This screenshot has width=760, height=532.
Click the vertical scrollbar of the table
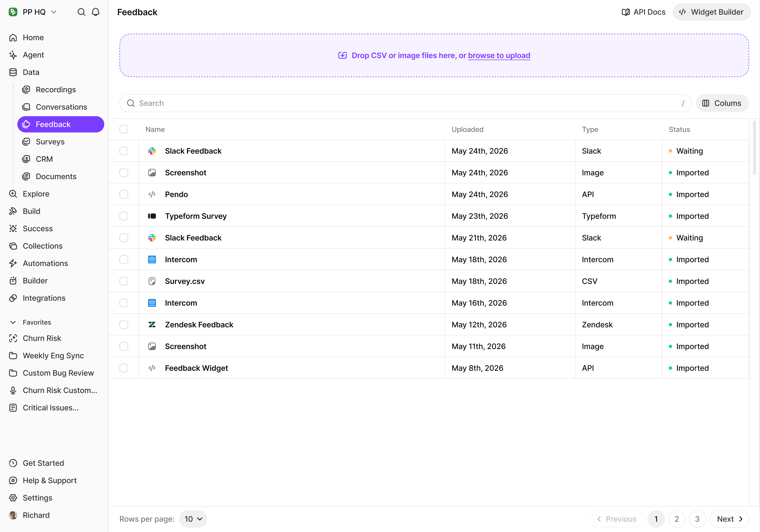[754, 148]
